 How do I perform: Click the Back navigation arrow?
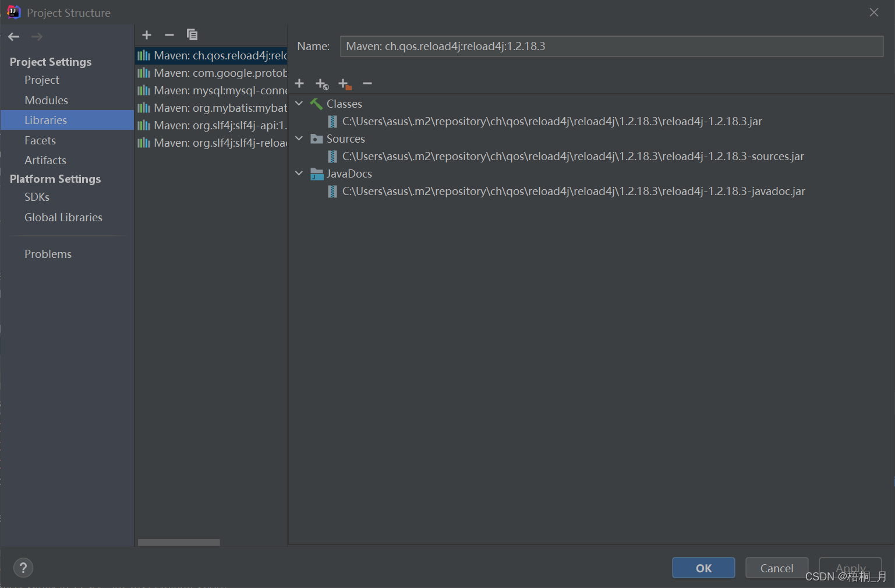point(14,37)
